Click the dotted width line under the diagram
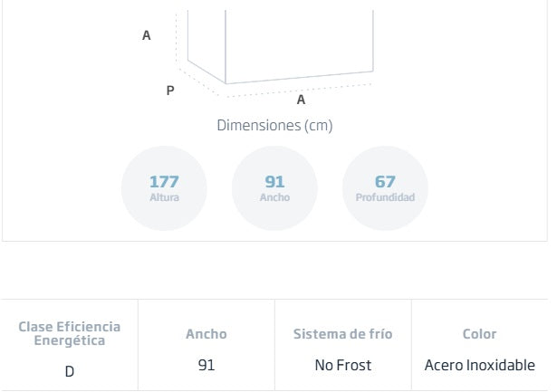557x392 pixels. point(299,90)
